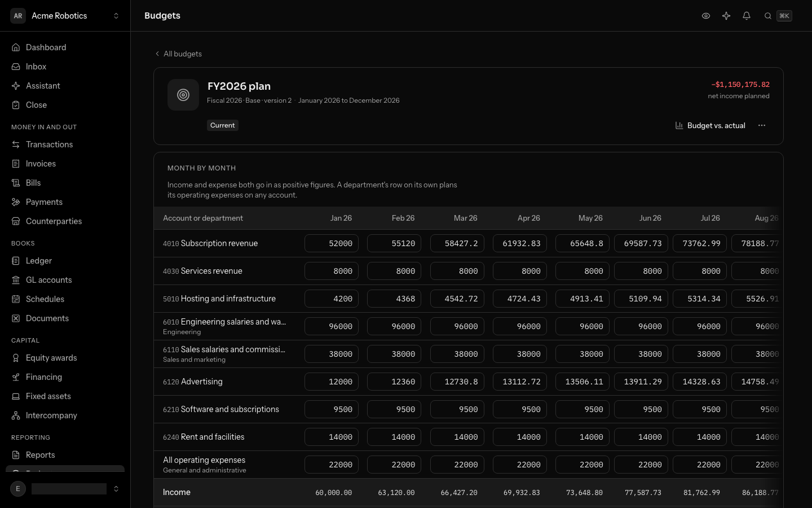Click the Counterparties store icon

click(16, 221)
